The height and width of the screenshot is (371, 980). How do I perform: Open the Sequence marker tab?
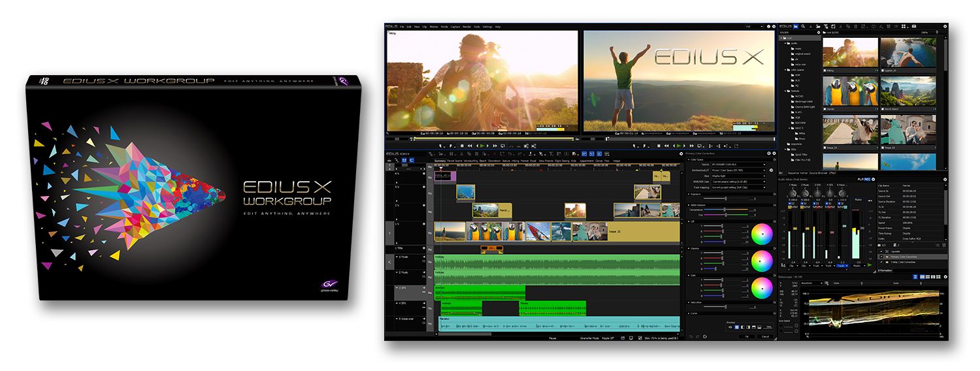pyautogui.click(x=798, y=173)
